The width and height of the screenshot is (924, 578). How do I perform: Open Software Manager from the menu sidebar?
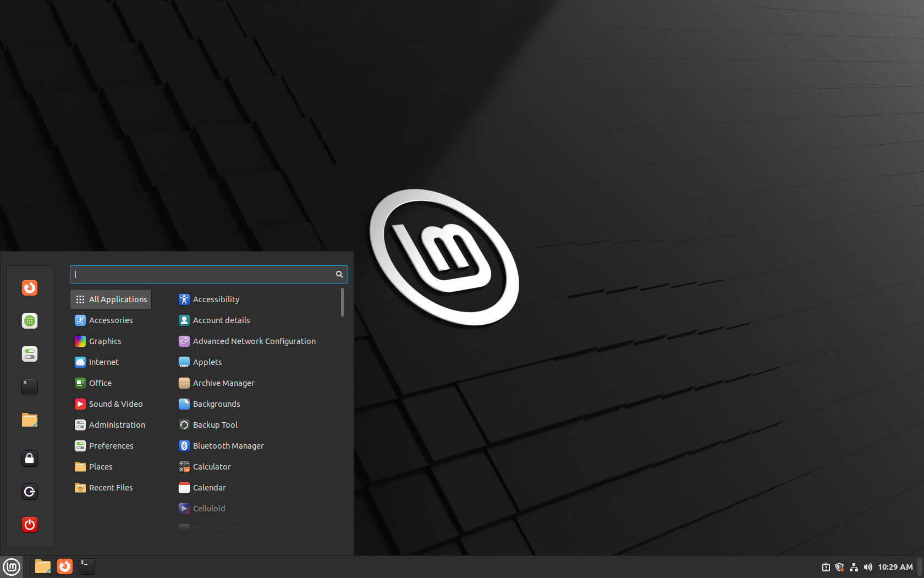point(29,320)
